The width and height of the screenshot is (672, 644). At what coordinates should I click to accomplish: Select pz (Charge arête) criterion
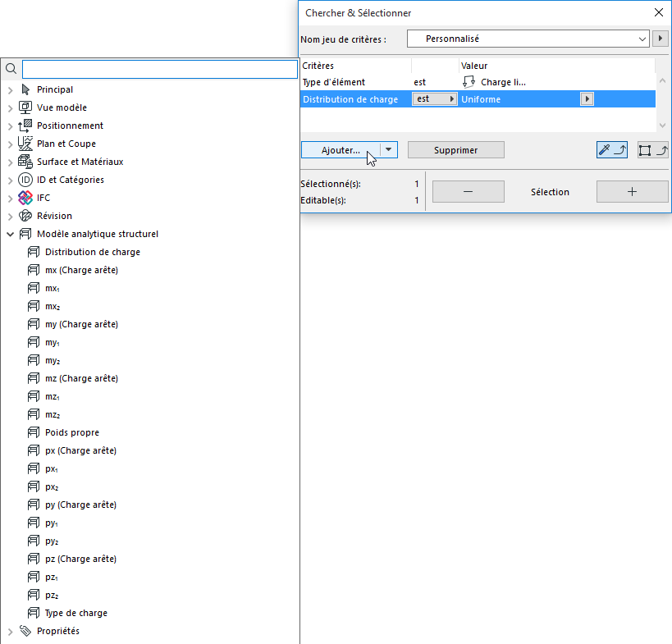(80, 560)
